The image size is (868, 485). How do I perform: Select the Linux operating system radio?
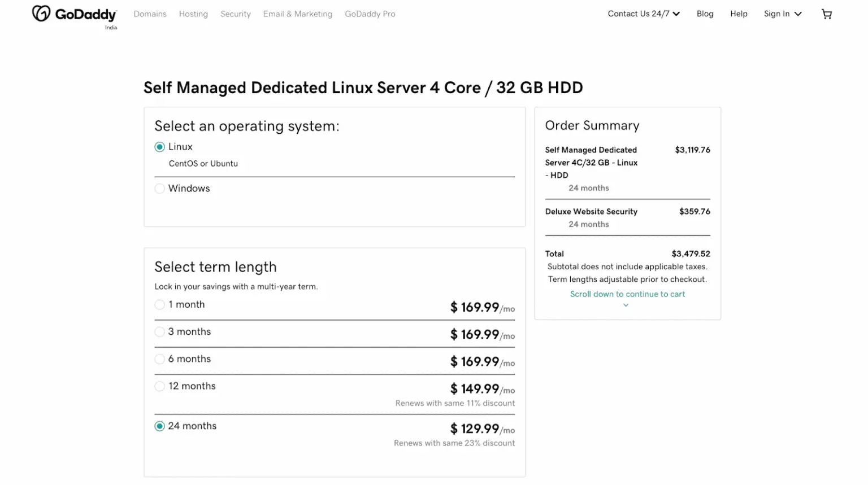160,147
